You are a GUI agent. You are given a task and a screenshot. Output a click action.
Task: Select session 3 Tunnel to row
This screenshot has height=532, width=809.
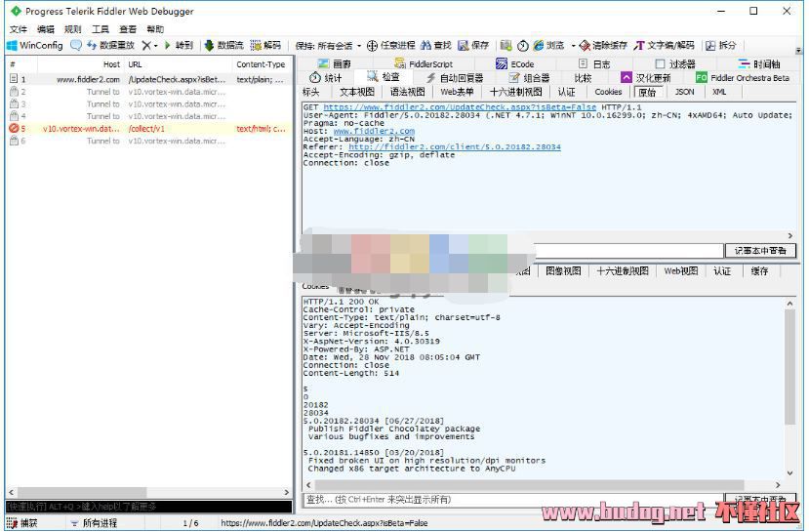[148, 104]
